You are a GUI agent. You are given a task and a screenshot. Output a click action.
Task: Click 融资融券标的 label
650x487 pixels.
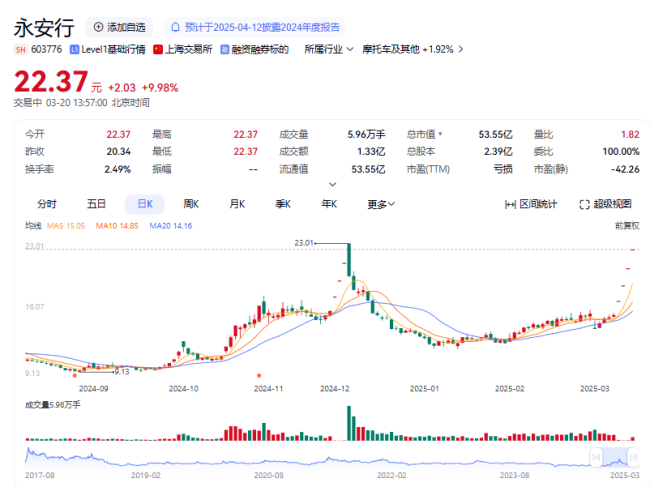pyautogui.click(x=260, y=50)
